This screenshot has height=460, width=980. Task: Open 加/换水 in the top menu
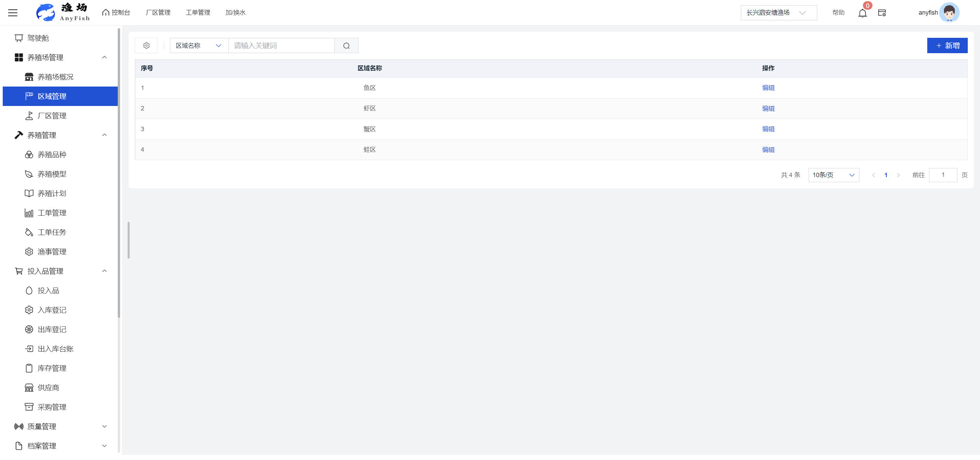pyautogui.click(x=235, y=13)
